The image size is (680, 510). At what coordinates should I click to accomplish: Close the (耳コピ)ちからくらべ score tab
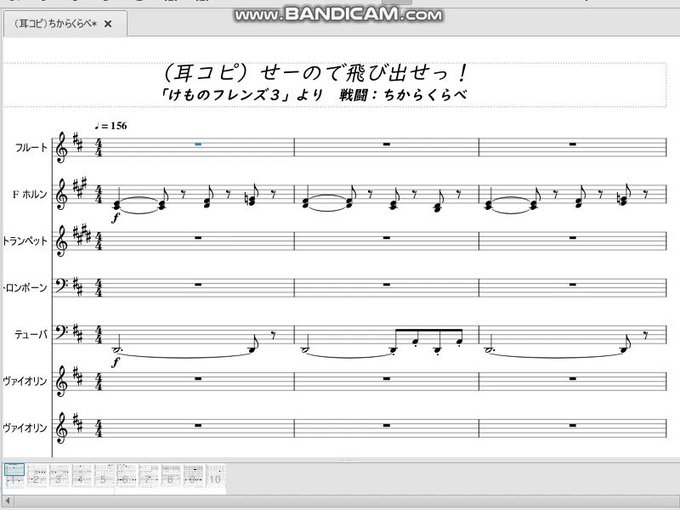[x=108, y=24]
